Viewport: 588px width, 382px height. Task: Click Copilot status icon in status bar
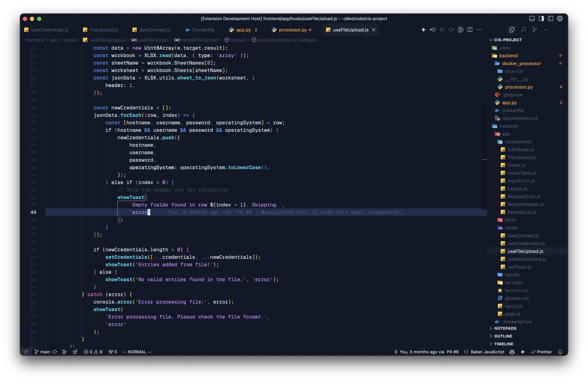[512, 352]
